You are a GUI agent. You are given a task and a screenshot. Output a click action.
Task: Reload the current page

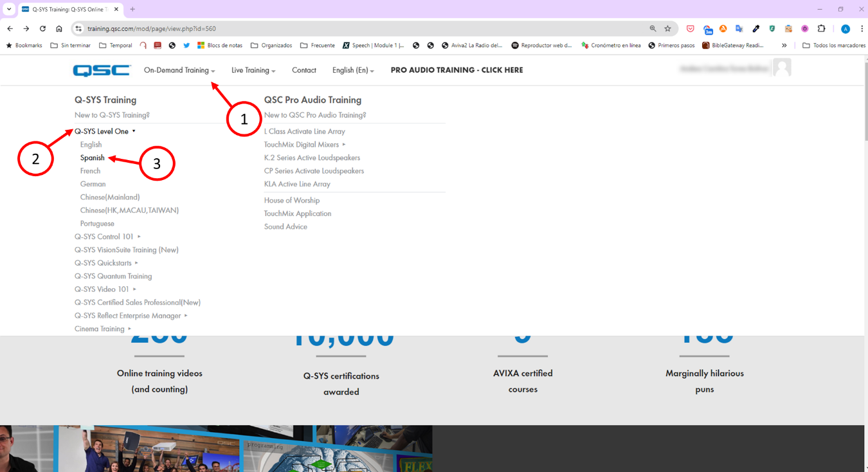(42, 28)
